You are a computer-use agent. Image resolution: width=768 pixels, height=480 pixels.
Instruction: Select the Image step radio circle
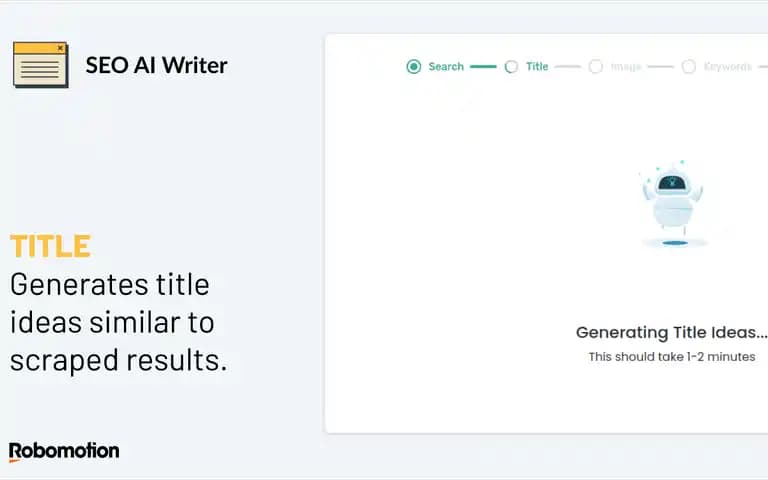[596, 67]
